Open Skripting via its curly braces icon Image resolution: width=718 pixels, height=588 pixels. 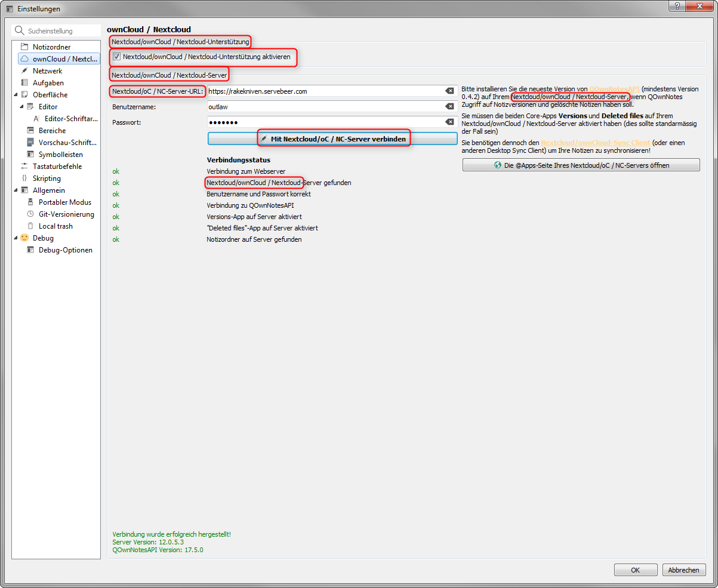pos(24,178)
